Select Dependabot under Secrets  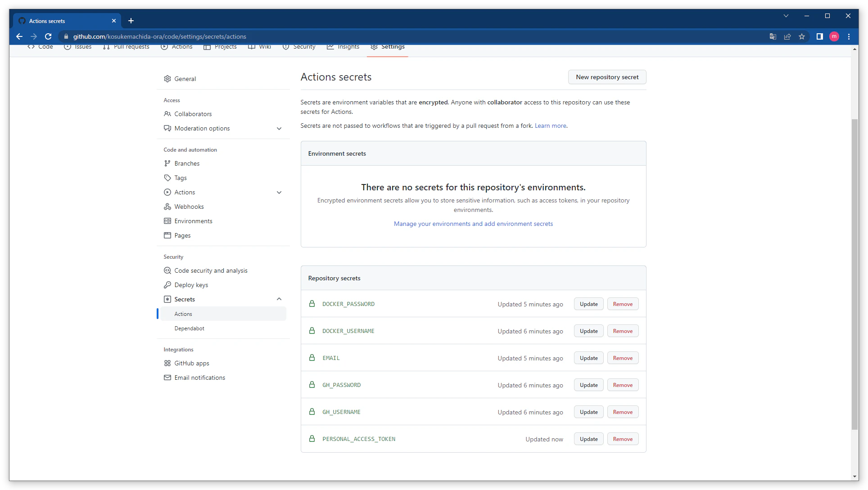(190, 328)
